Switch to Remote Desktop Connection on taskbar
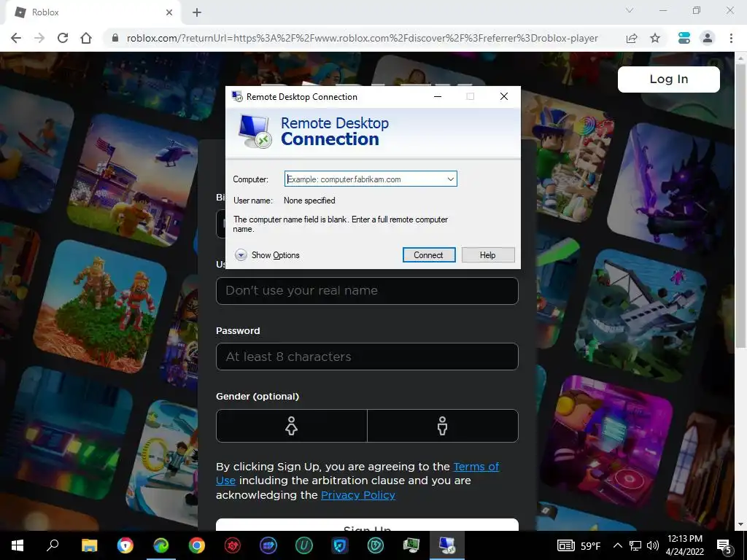747x560 pixels. [x=447, y=545]
